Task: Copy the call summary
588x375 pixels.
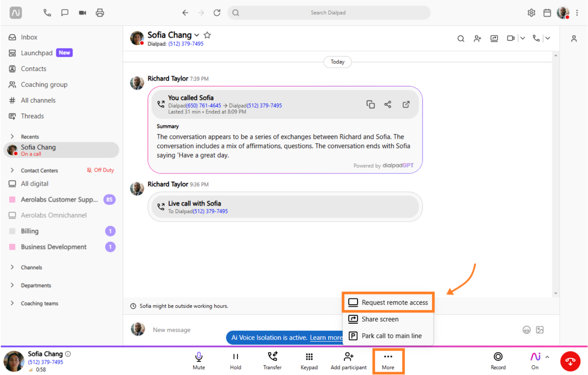Action: (370, 105)
